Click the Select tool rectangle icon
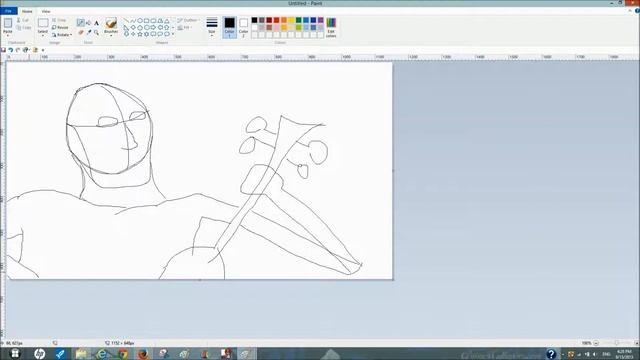This screenshot has width=640, height=360. [x=43, y=23]
